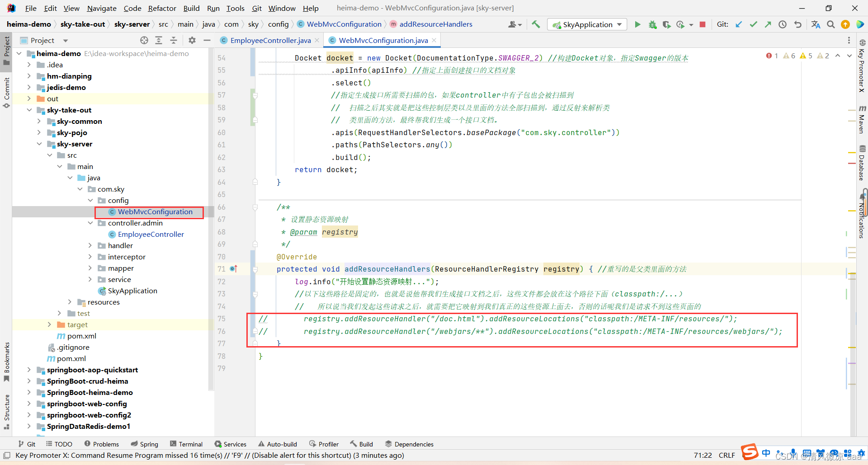Expand the hm-dianping module

point(29,76)
